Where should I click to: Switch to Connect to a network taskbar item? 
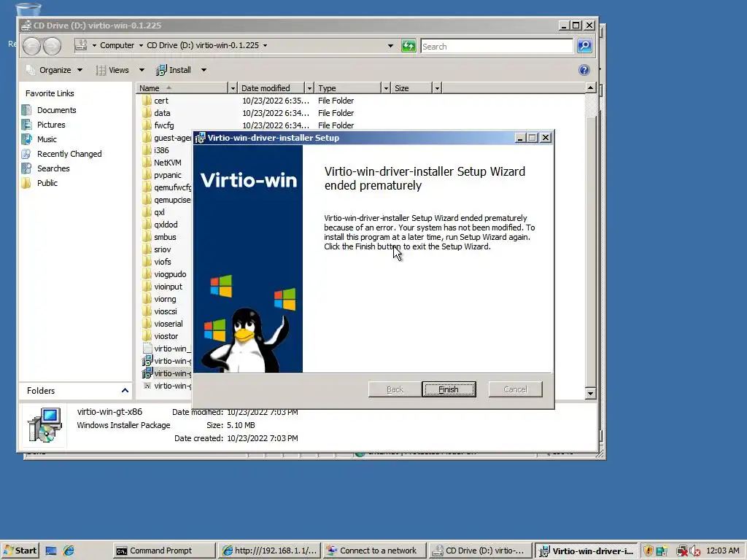[x=373, y=551]
